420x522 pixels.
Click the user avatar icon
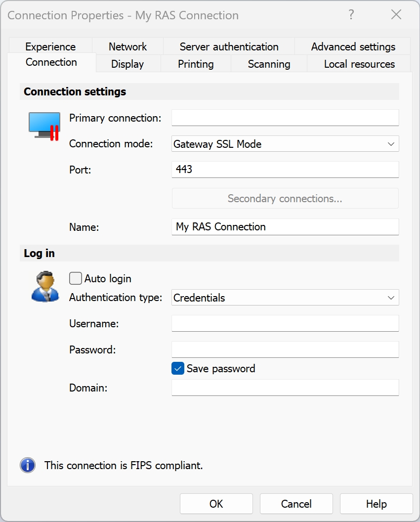tap(44, 287)
